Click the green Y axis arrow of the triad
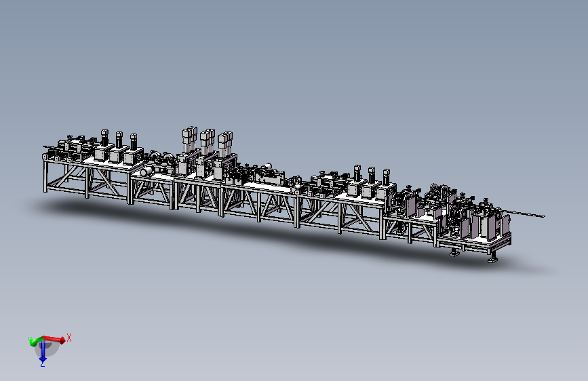This screenshot has height=381, width=588. (x=36, y=341)
